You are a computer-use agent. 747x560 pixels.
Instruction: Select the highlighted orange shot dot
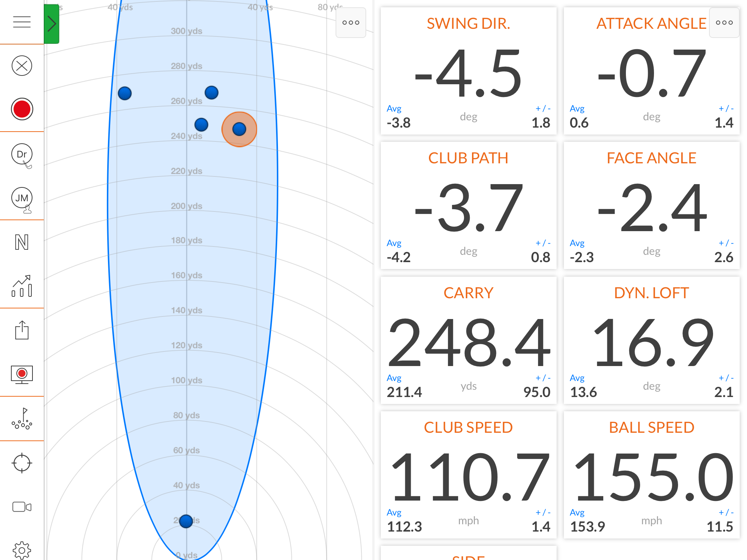click(239, 129)
